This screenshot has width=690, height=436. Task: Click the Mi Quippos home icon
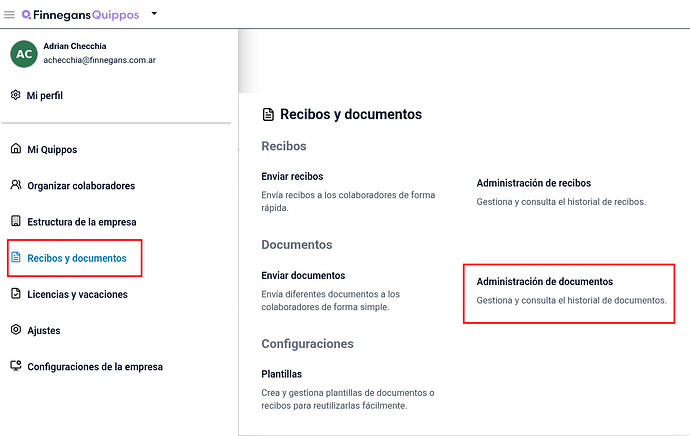pyautogui.click(x=16, y=148)
